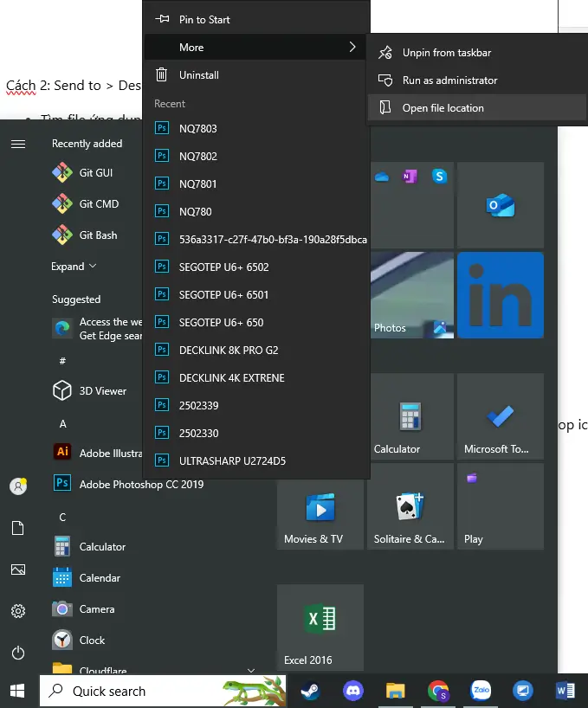Click the LinkedIn tile
588x708 pixels.
pos(500,295)
